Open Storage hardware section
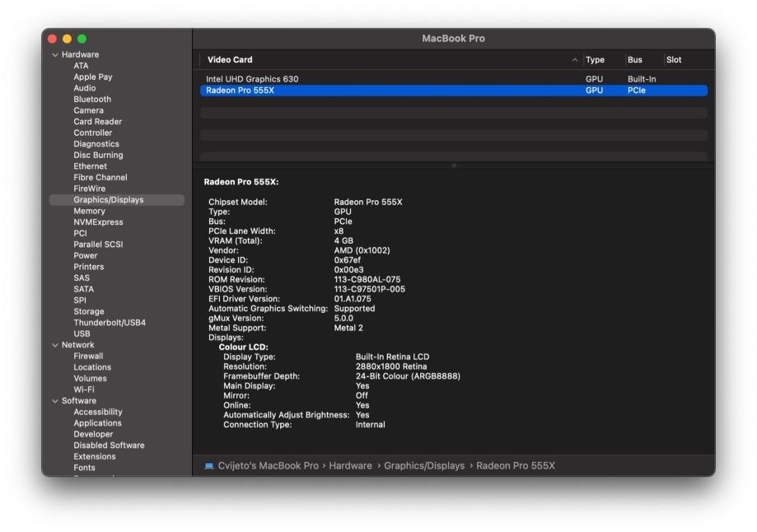The height and width of the screenshot is (532, 757). (x=89, y=311)
